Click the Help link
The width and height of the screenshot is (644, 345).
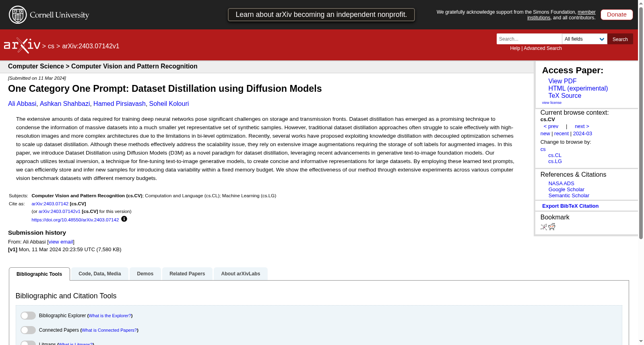(x=515, y=48)
